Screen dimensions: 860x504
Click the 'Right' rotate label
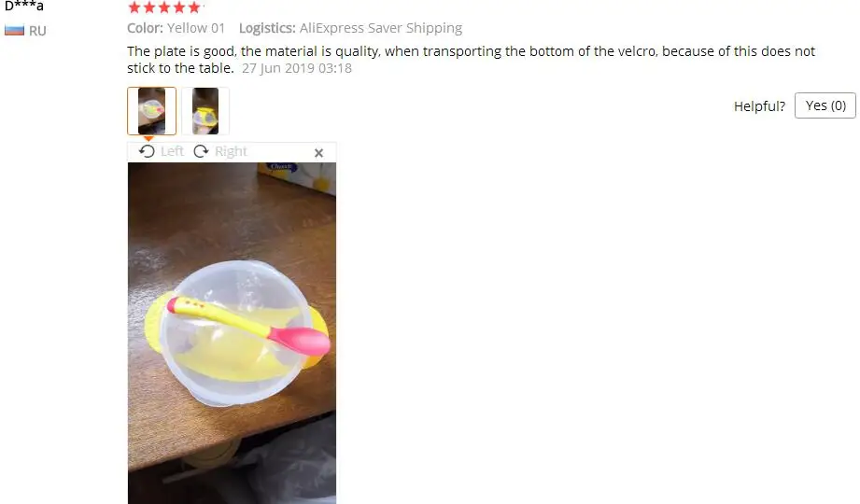click(x=231, y=151)
